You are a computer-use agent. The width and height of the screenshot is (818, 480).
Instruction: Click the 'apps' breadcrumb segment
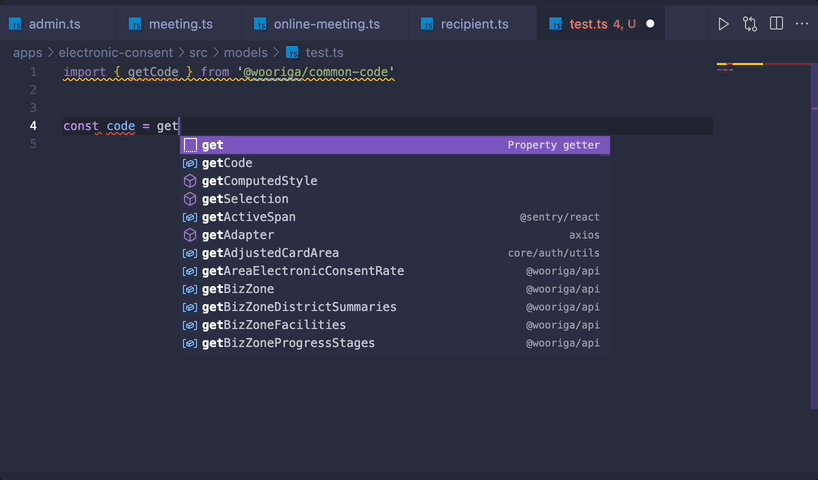click(x=27, y=52)
